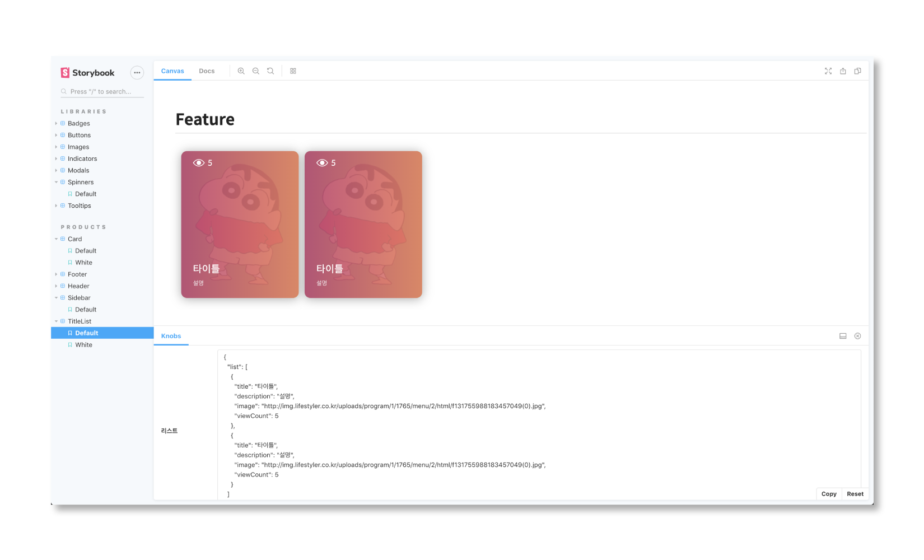
Task: Zoom in on the canvas
Action: pos(241,71)
